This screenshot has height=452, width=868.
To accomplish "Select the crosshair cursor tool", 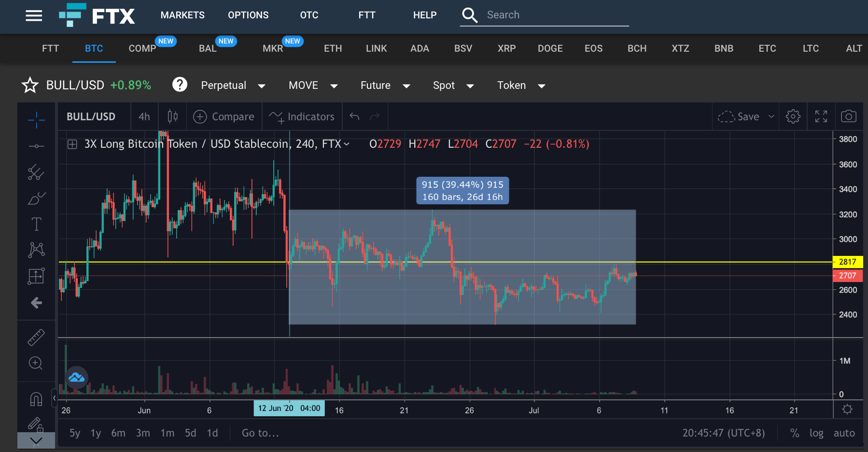I will coord(36,119).
